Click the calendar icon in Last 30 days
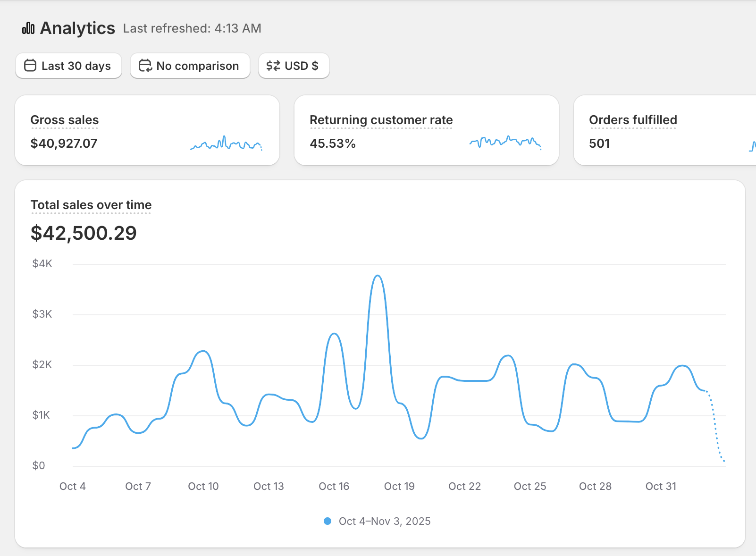 30,66
